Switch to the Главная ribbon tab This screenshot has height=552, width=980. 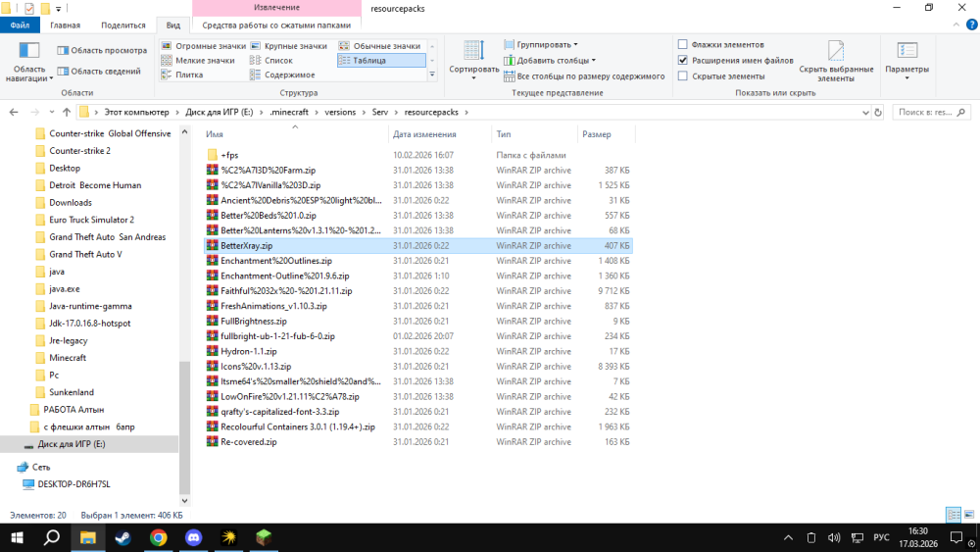coord(65,25)
